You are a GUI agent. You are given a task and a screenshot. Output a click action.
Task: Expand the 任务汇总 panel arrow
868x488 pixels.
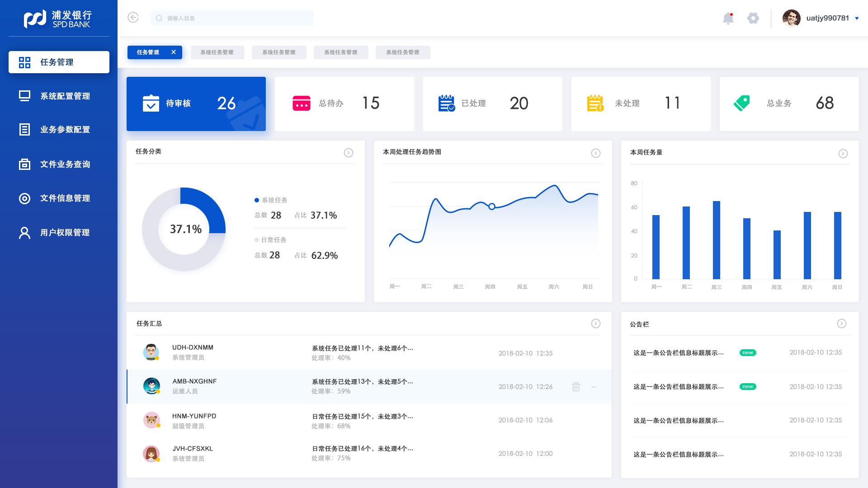click(595, 324)
